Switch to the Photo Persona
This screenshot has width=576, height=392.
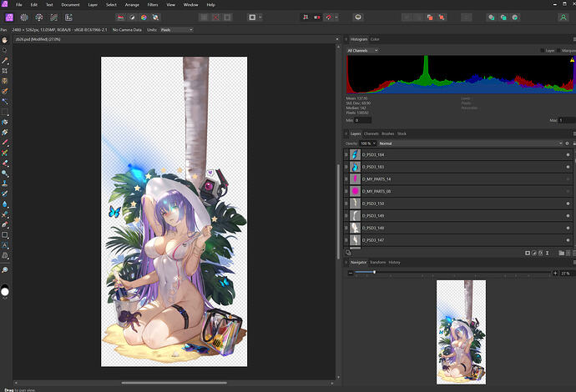(9, 18)
